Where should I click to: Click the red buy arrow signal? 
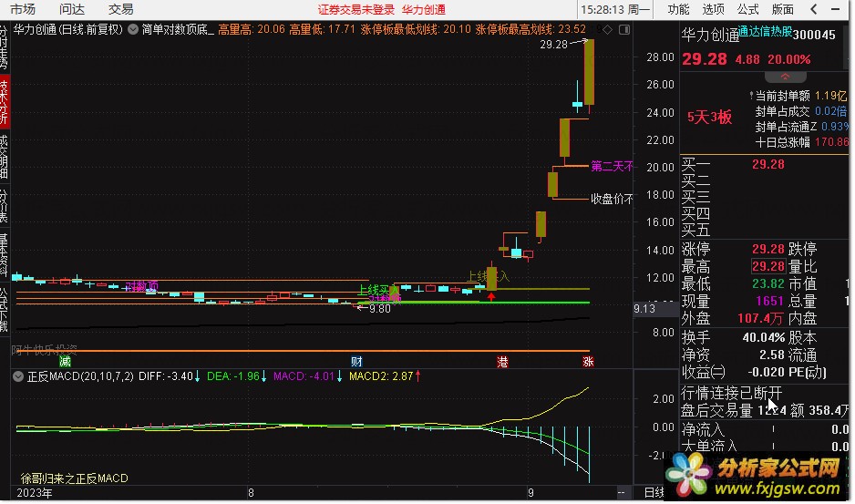pos(491,297)
